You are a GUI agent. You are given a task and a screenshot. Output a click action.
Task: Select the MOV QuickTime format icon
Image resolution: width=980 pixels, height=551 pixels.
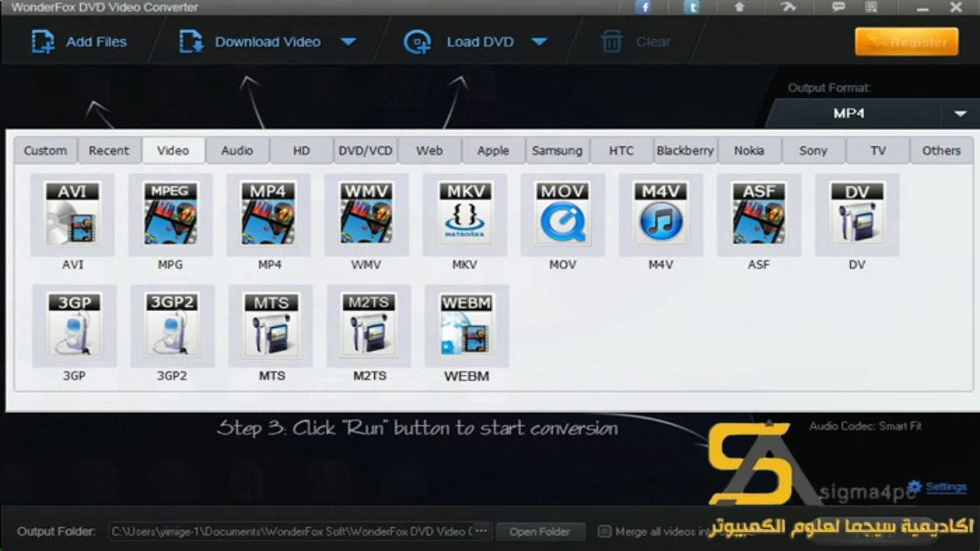pos(563,215)
